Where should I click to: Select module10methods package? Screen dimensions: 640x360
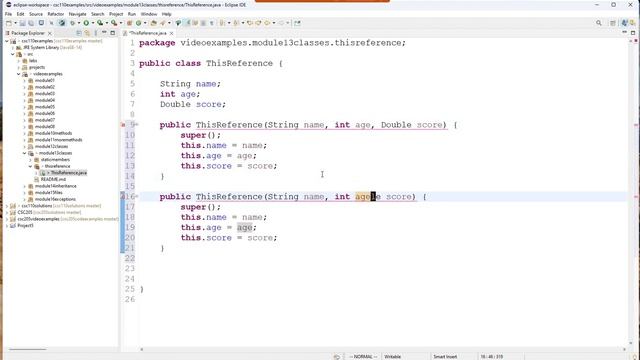pos(53,133)
